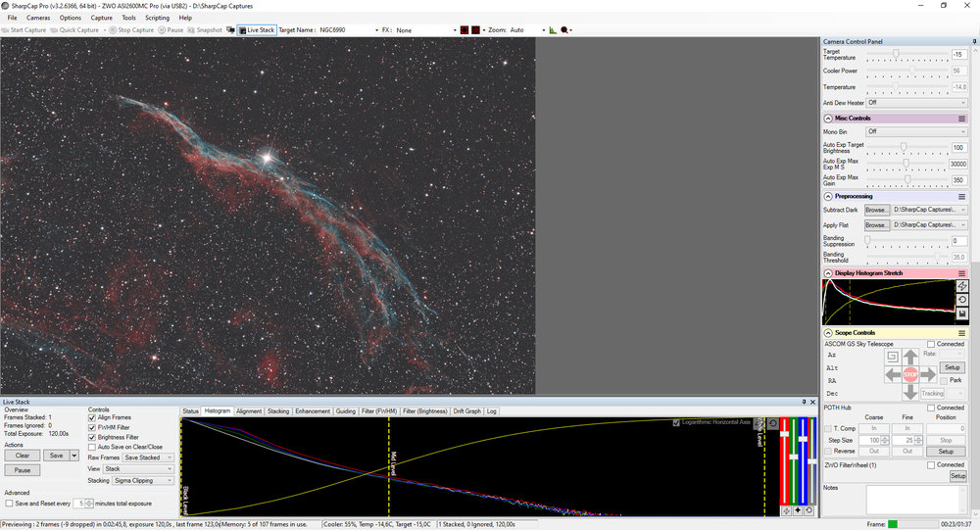Click the crosshatch grid overlay icon
Image resolution: width=980 pixels, height=530 pixels.
click(x=475, y=30)
